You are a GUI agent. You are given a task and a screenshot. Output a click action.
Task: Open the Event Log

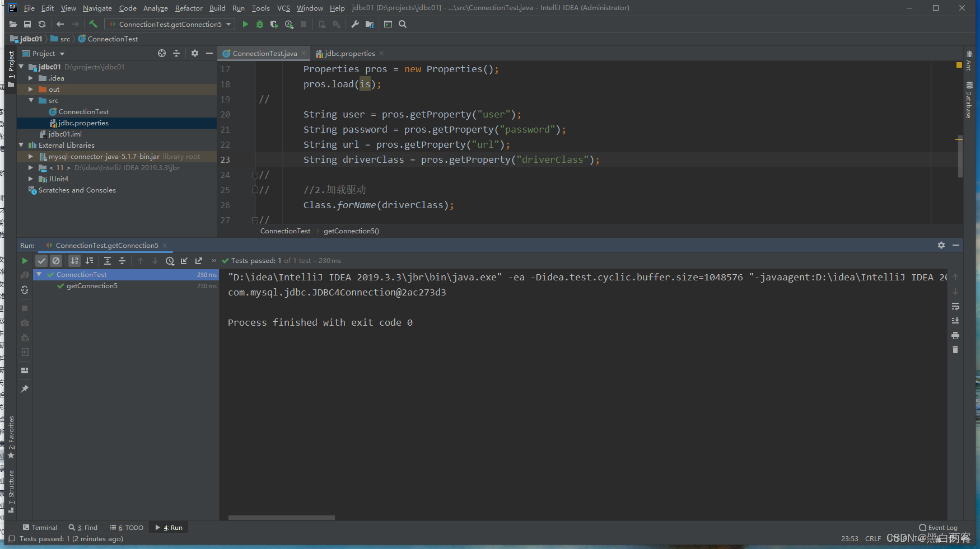pos(939,528)
